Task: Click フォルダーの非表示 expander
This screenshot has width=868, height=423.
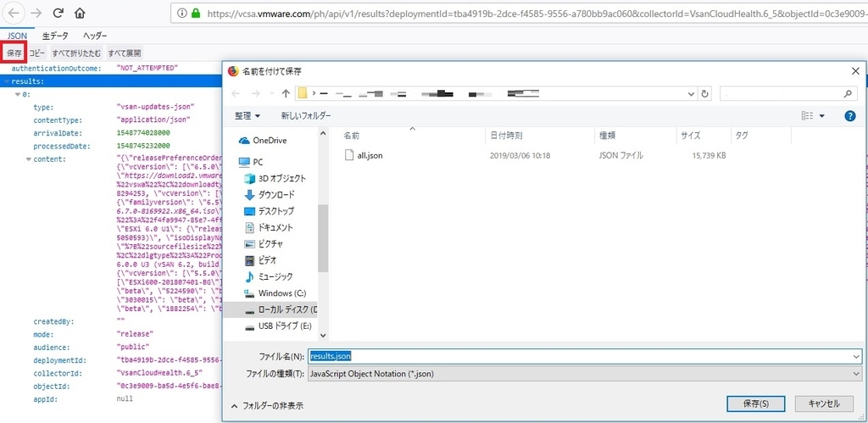Action: [267, 406]
